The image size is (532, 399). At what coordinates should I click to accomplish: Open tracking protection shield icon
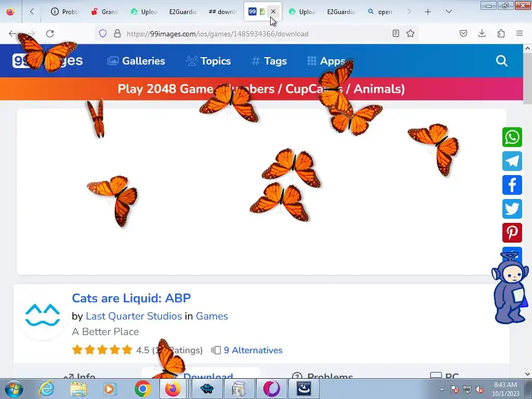[x=103, y=33]
